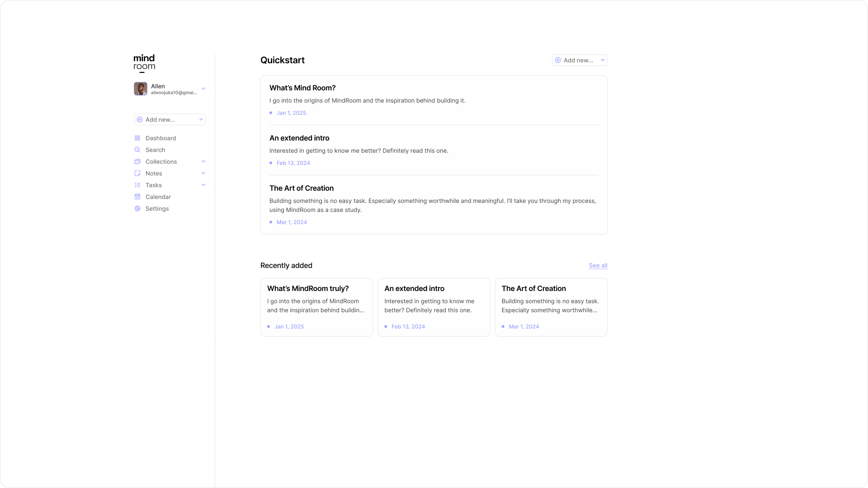Click the plus icon inside Add new field

[140, 119]
